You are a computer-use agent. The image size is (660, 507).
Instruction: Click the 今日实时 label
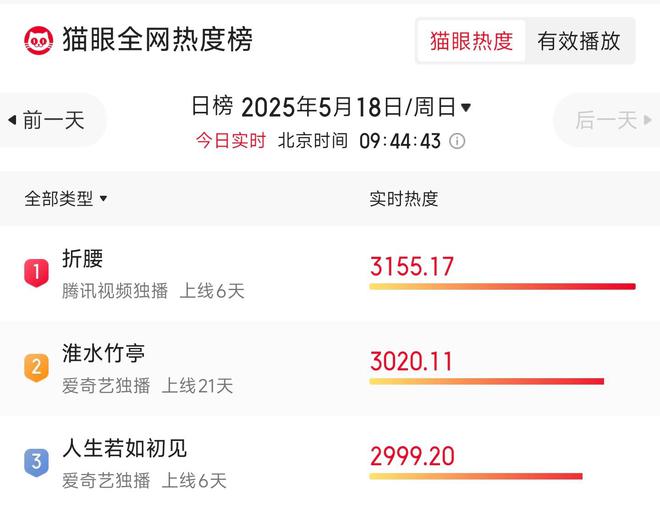click(x=231, y=141)
